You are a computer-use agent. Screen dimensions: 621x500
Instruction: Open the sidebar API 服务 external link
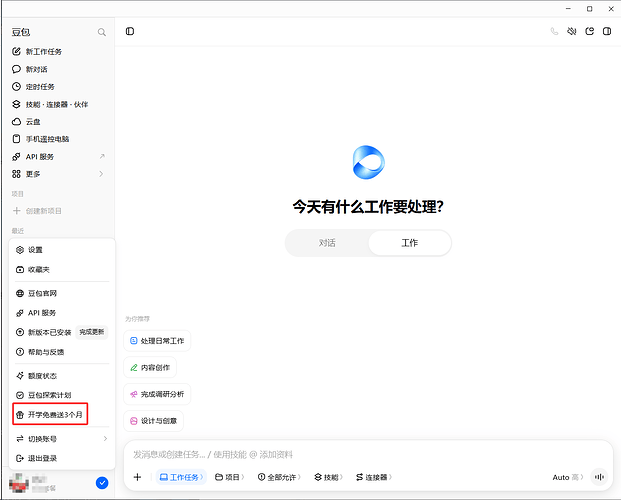point(59,156)
